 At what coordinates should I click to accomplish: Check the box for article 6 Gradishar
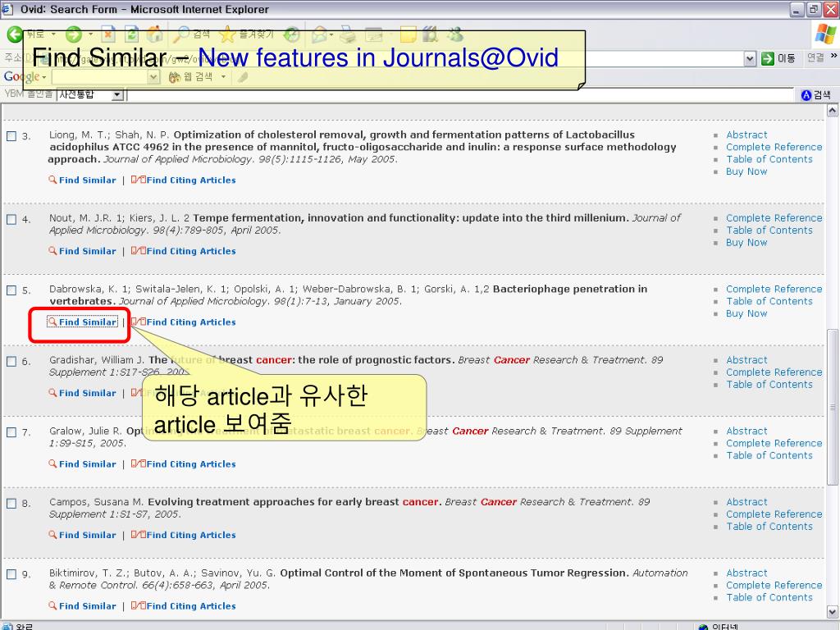coord(11,362)
